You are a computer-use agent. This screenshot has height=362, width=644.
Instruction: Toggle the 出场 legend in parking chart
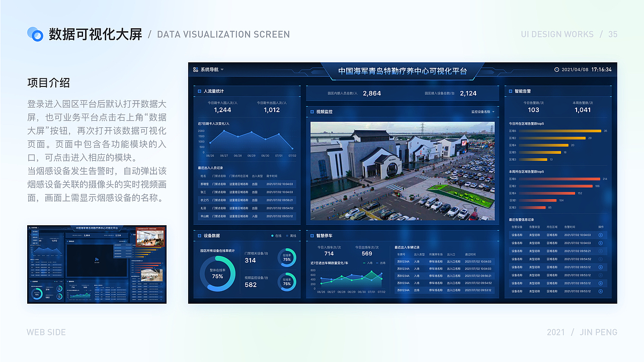[x=381, y=263]
